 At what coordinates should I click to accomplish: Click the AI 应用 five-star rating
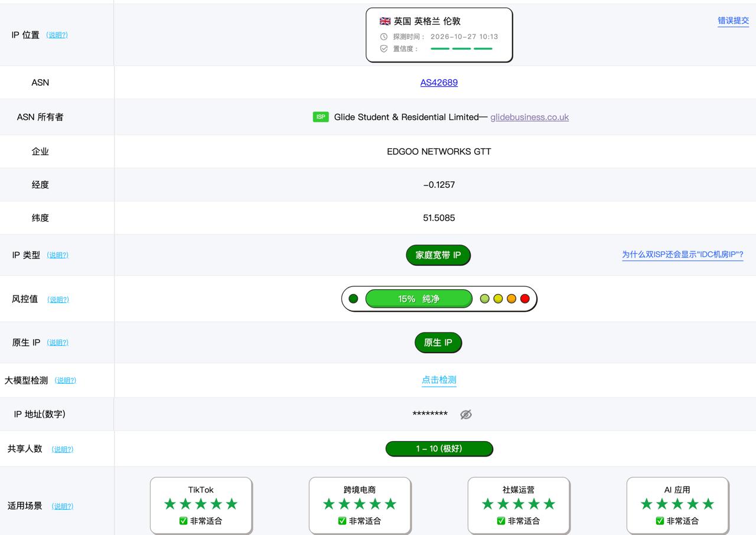677,504
